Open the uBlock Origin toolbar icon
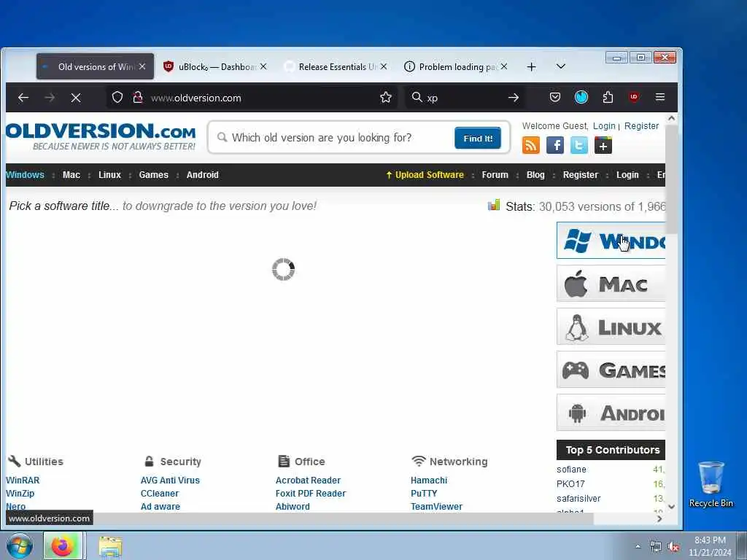The height and width of the screenshot is (560, 747). click(x=634, y=97)
